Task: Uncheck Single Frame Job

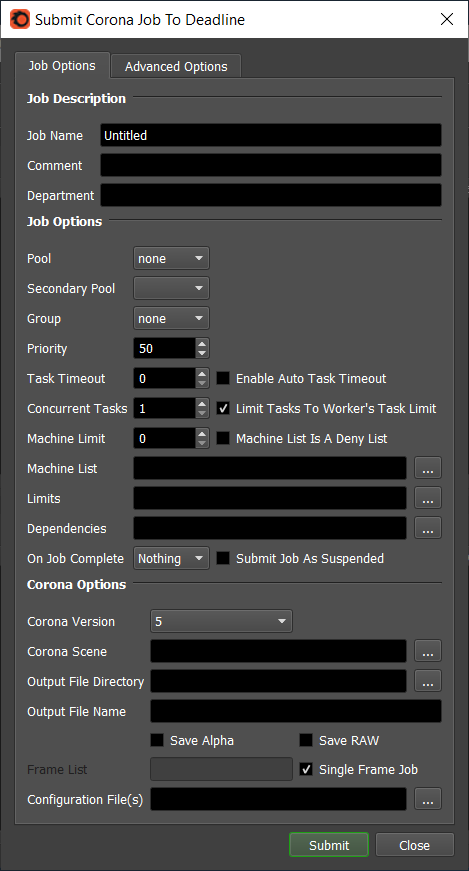Action: 306,769
